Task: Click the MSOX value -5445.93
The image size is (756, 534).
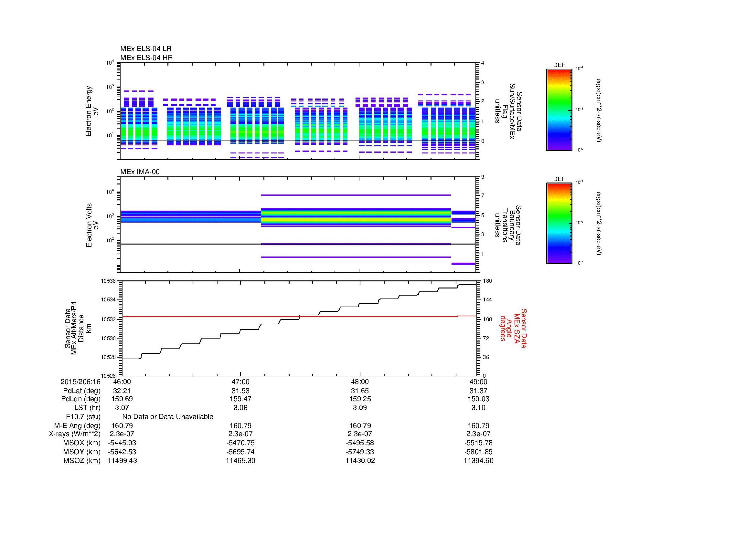Action: coord(122,443)
